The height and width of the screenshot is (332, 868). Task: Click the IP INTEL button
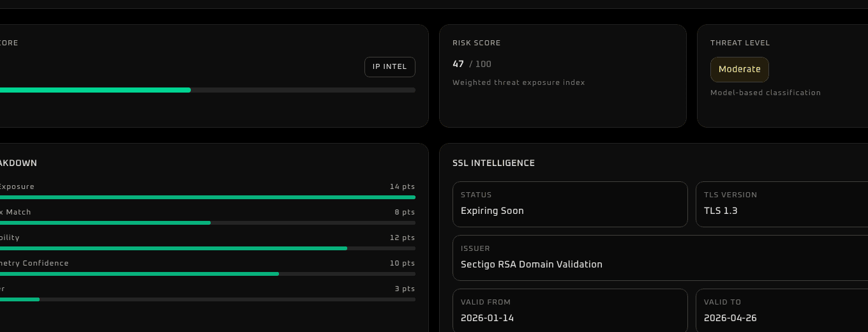[390, 67]
